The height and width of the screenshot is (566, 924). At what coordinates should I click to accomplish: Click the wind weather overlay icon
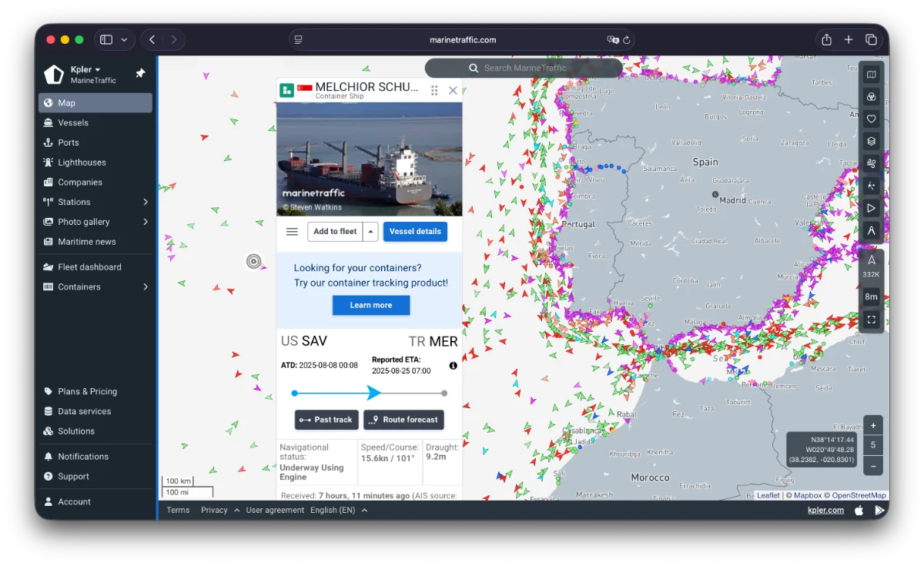(871, 163)
